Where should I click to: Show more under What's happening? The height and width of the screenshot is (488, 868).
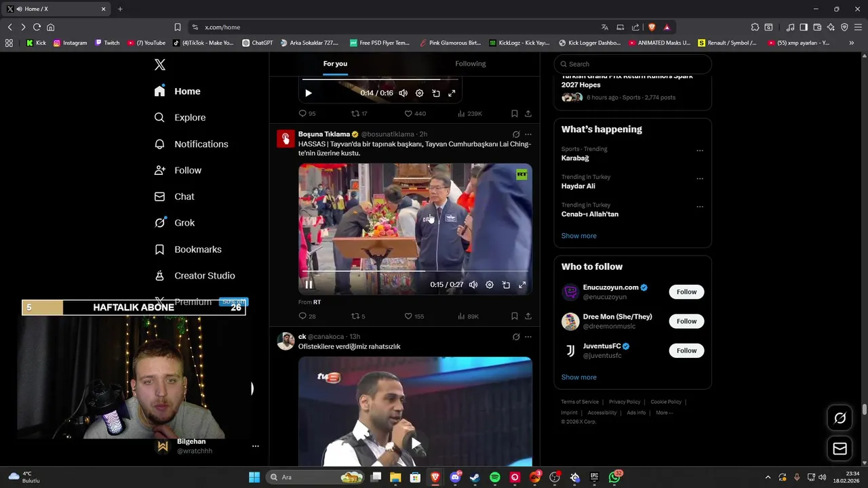coord(578,236)
